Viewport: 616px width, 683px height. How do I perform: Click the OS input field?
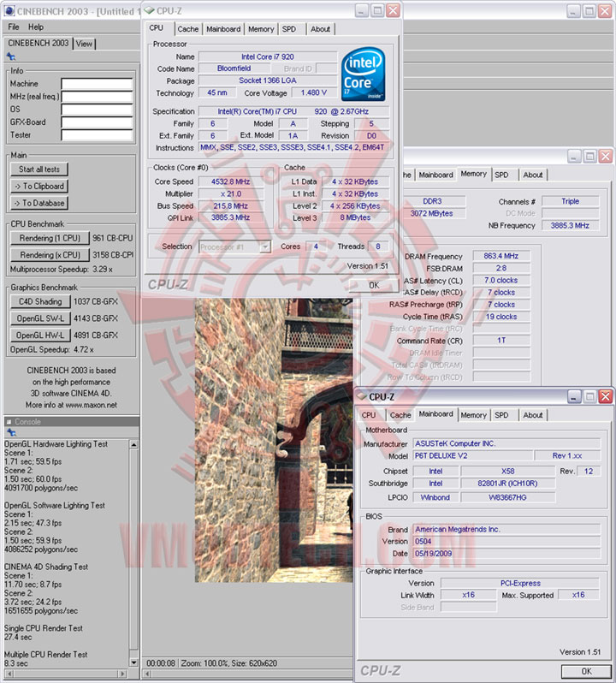[x=97, y=110]
